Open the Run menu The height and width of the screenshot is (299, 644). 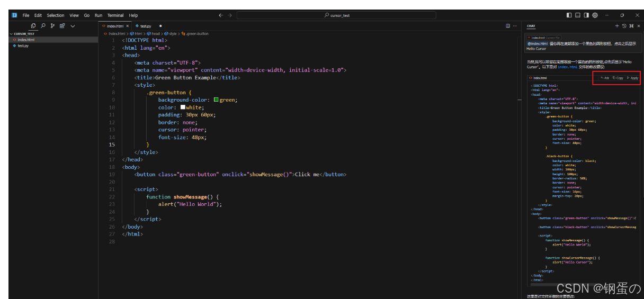(99, 15)
